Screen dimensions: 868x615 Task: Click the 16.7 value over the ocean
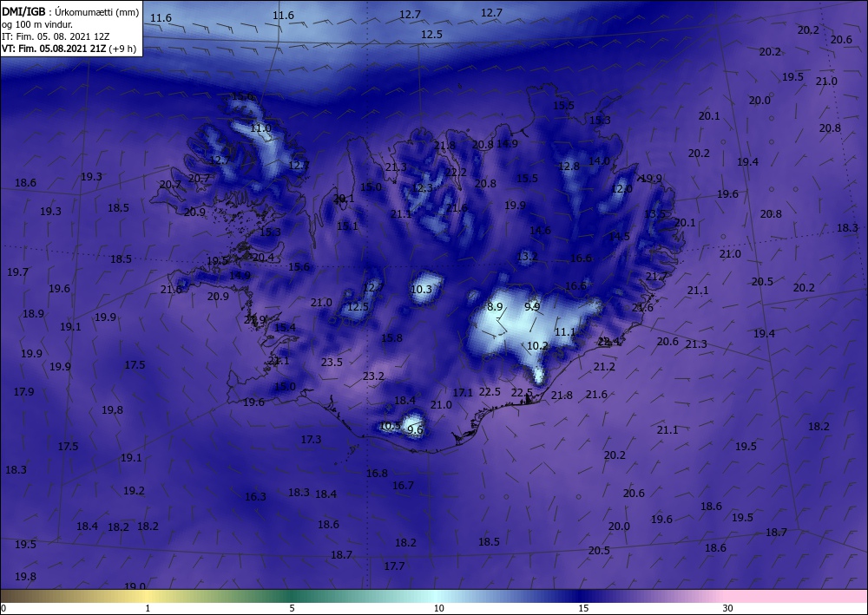403,486
